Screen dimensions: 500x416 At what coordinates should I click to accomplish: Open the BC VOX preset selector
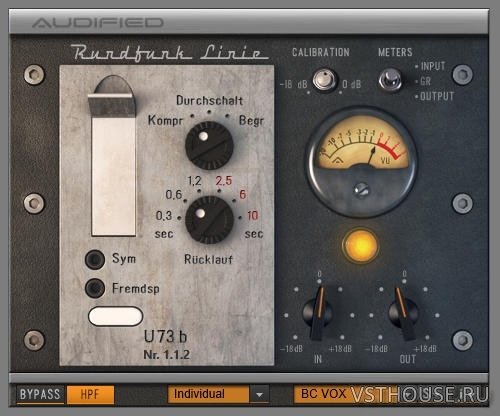(390, 394)
